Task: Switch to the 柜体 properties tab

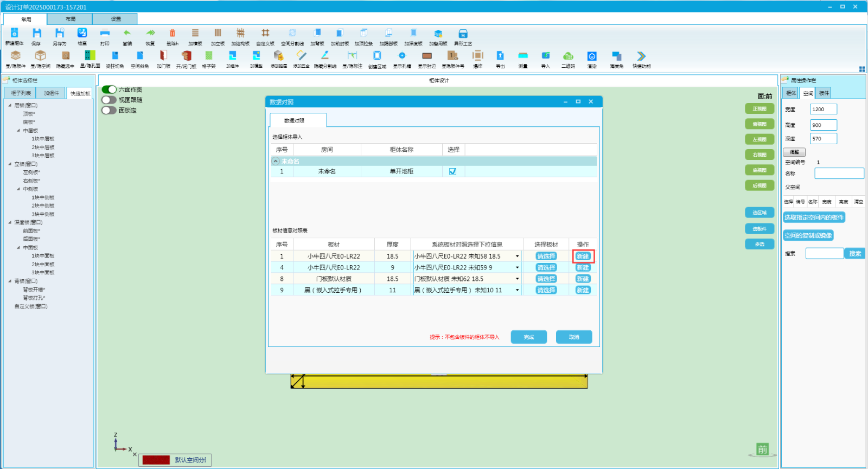Action: pyautogui.click(x=791, y=93)
